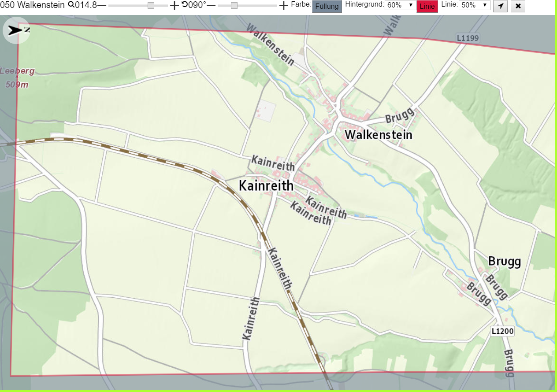Pick the red Linie color
Image resolution: width=557 pixels, height=392 pixels.
427,7
